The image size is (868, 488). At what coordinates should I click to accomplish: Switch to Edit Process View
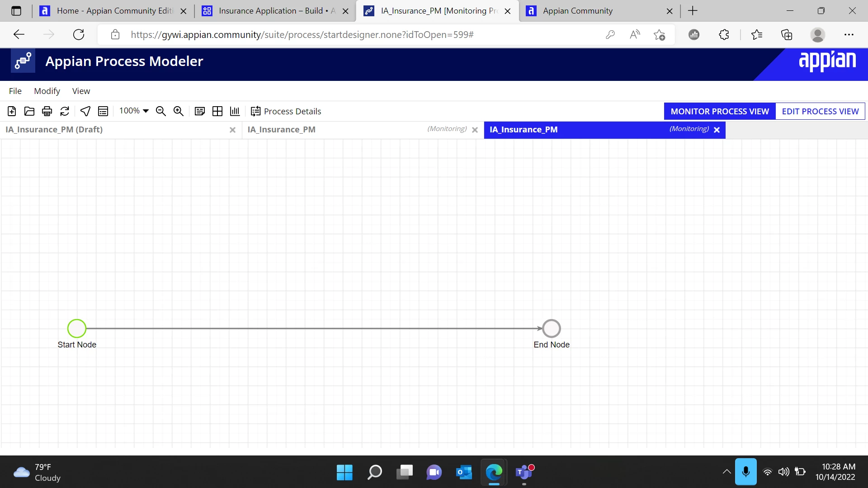(820, 111)
